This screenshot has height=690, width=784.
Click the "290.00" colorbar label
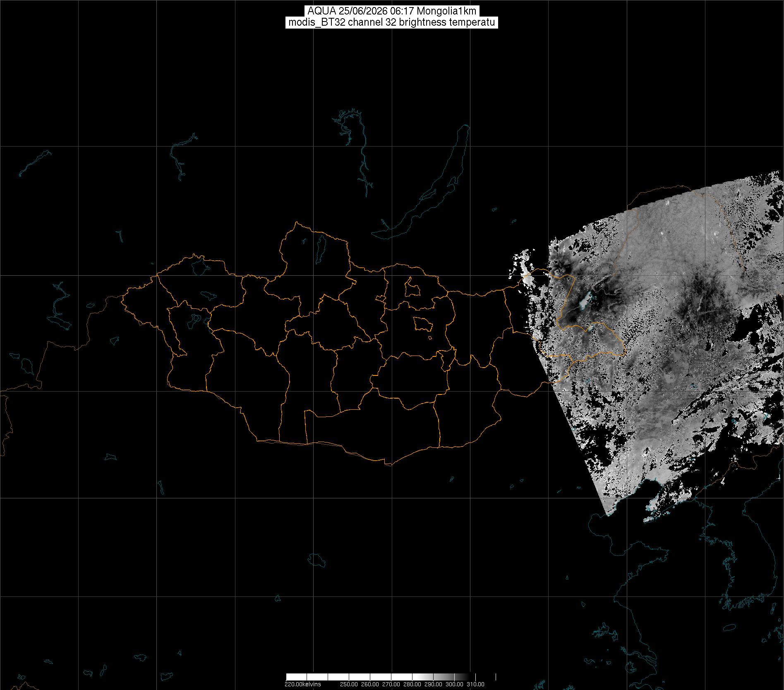pos(433,684)
